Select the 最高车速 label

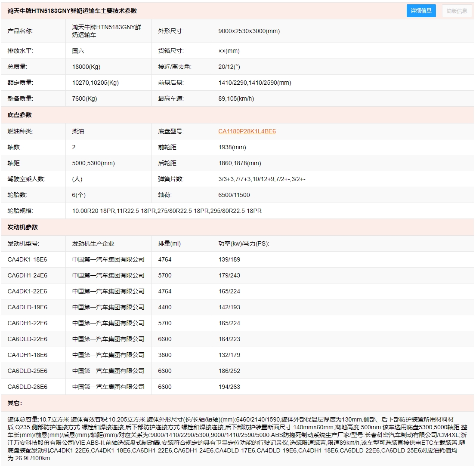pyautogui.click(x=170, y=99)
